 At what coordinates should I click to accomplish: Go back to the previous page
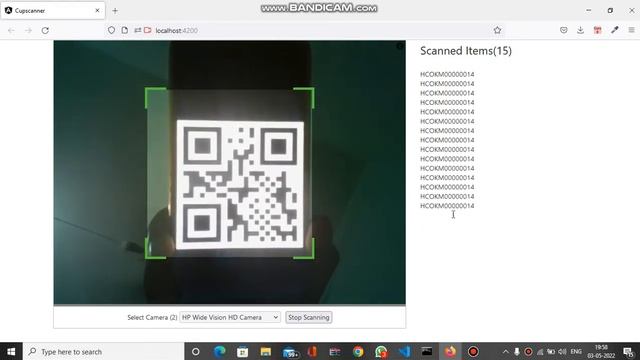(11, 30)
